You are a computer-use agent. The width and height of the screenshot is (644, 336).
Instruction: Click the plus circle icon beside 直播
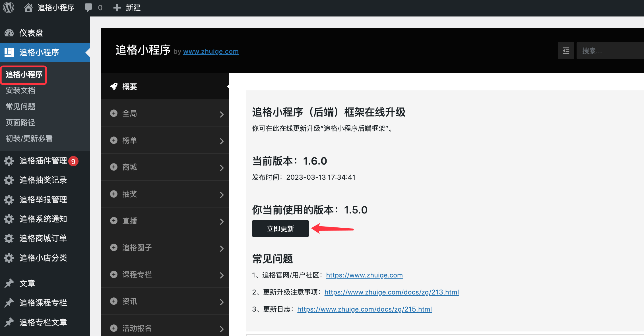pos(114,221)
